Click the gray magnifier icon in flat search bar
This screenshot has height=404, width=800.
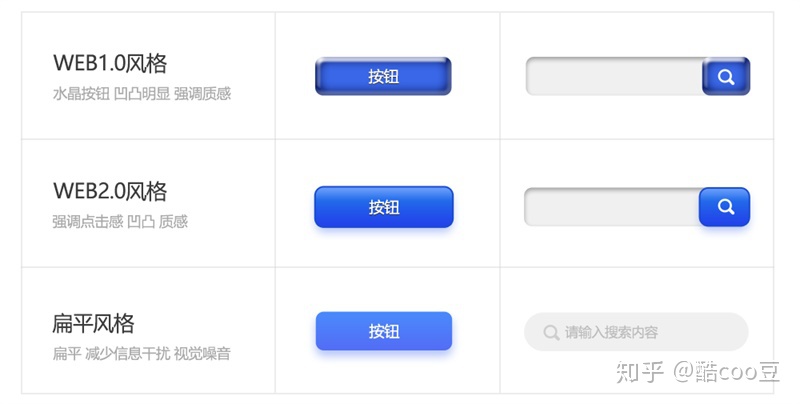point(551,333)
